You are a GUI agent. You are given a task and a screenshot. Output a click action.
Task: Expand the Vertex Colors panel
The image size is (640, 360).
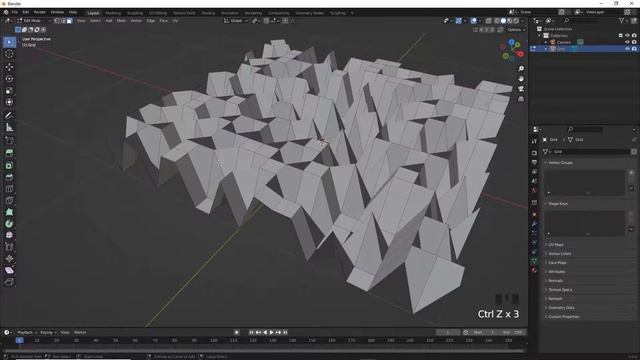tap(559, 254)
